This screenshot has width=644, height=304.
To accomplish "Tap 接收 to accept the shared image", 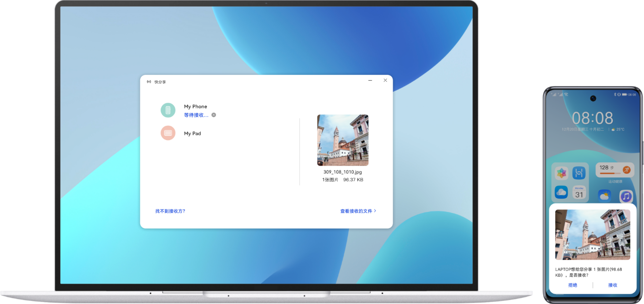I will coord(613,285).
